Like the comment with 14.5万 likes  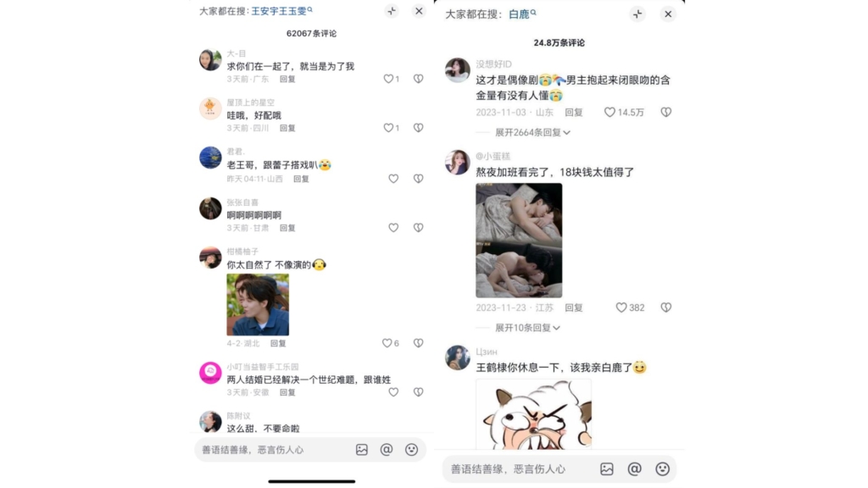pyautogui.click(x=609, y=113)
